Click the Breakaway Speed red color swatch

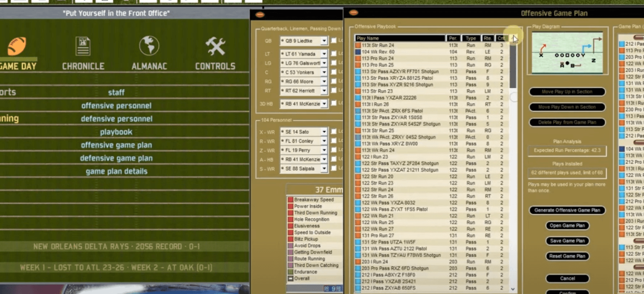pyautogui.click(x=290, y=200)
